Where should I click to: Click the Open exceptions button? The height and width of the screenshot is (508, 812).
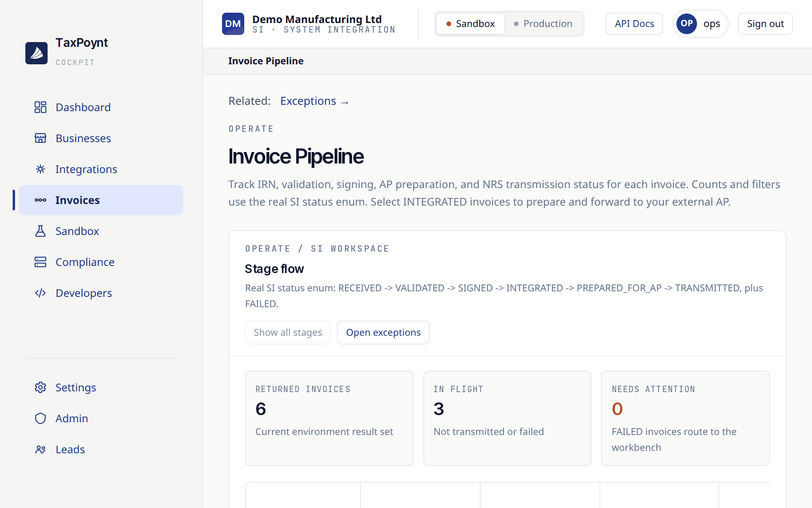point(383,333)
